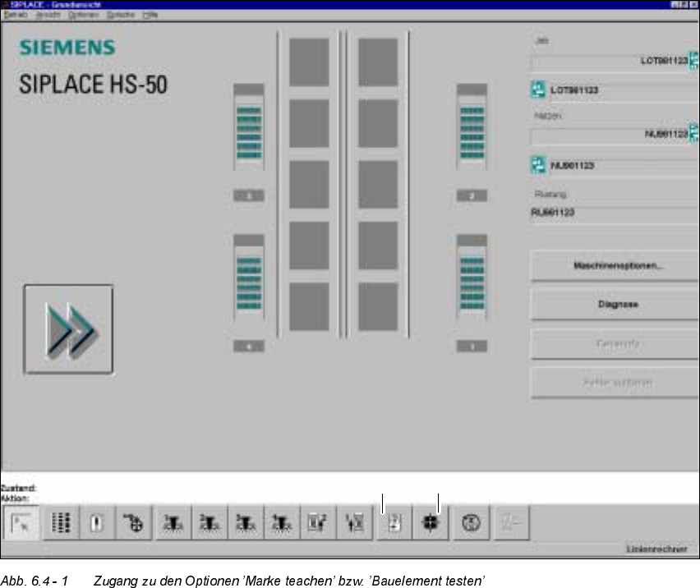Click the grey label box numbered 3
The height and width of the screenshot is (588, 700).
(249, 195)
